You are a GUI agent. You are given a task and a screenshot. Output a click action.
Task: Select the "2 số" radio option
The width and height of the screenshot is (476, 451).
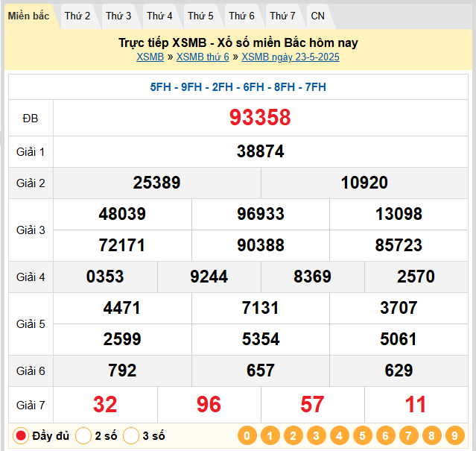click(84, 436)
